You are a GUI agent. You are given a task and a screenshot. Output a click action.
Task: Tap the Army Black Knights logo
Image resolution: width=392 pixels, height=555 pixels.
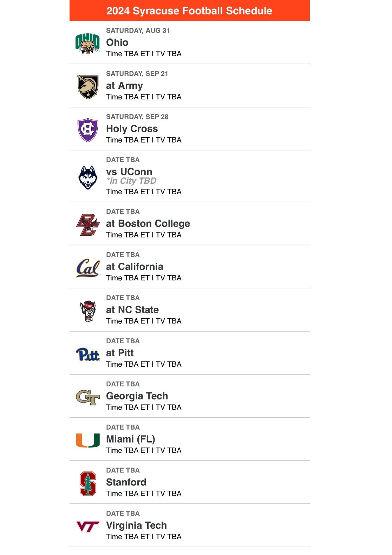click(x=88, y=86)
